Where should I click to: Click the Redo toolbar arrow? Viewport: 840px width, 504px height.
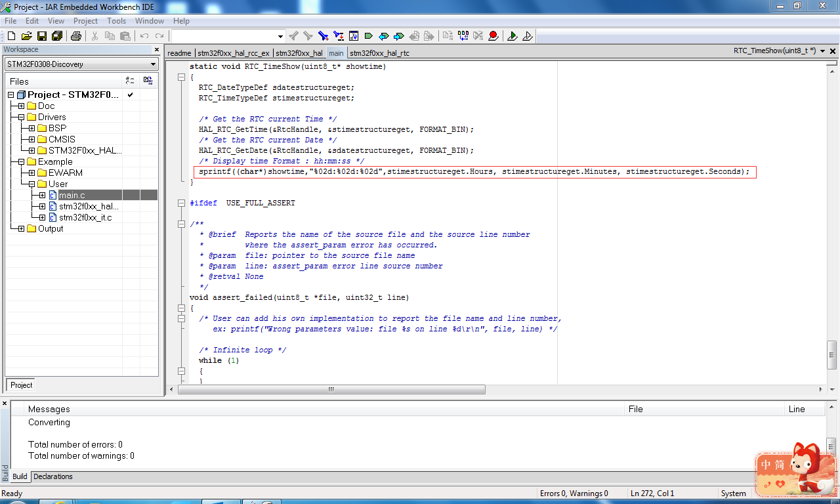159,36
